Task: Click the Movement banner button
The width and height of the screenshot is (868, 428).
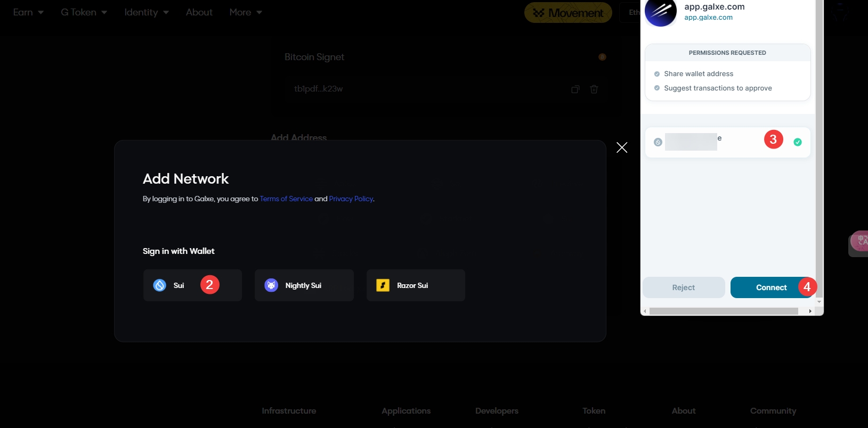Action: (x=568, y=13)
